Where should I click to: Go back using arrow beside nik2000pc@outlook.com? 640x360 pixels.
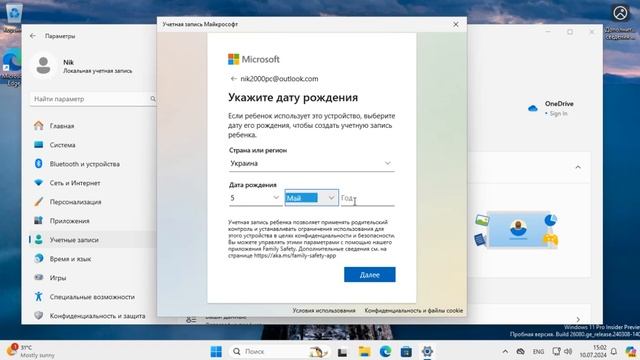[x=233, y=79]
